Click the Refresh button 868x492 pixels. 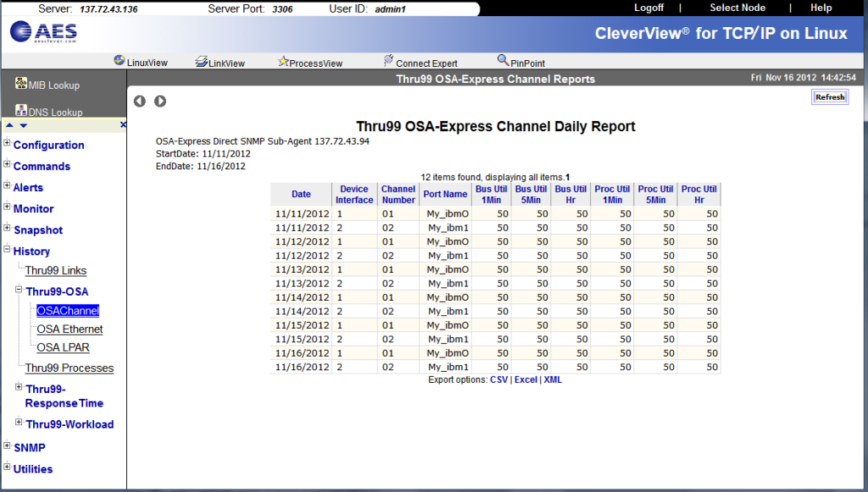click(829, 97)
